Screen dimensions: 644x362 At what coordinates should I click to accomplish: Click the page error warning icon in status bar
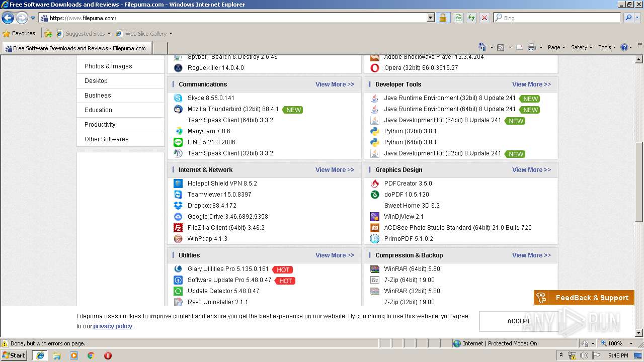[x=5, y=343]
